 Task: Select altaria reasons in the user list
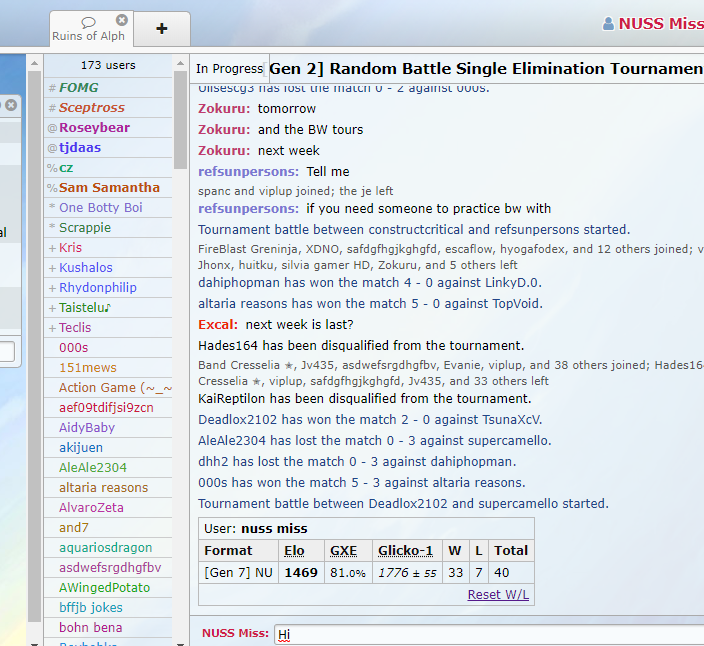[x=103, y=488]
